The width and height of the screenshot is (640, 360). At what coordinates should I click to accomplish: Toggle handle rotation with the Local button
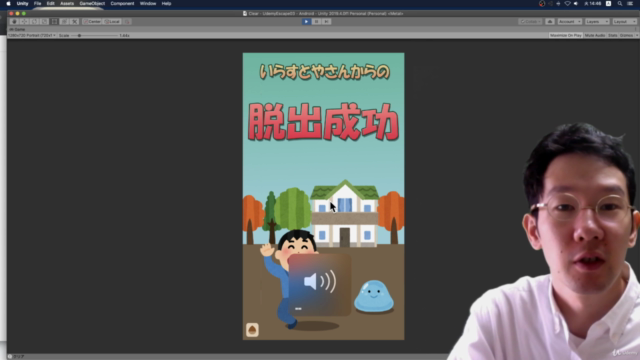112,22
